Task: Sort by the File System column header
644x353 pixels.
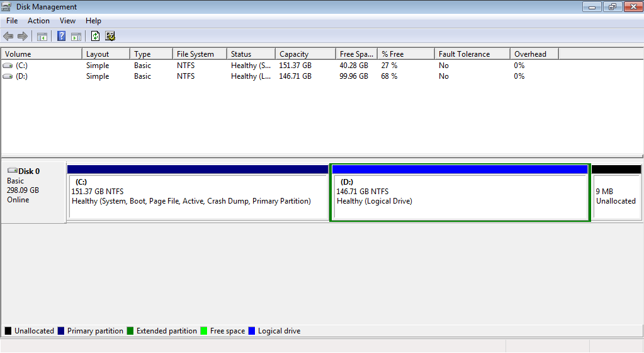Action: coord(195,54)
